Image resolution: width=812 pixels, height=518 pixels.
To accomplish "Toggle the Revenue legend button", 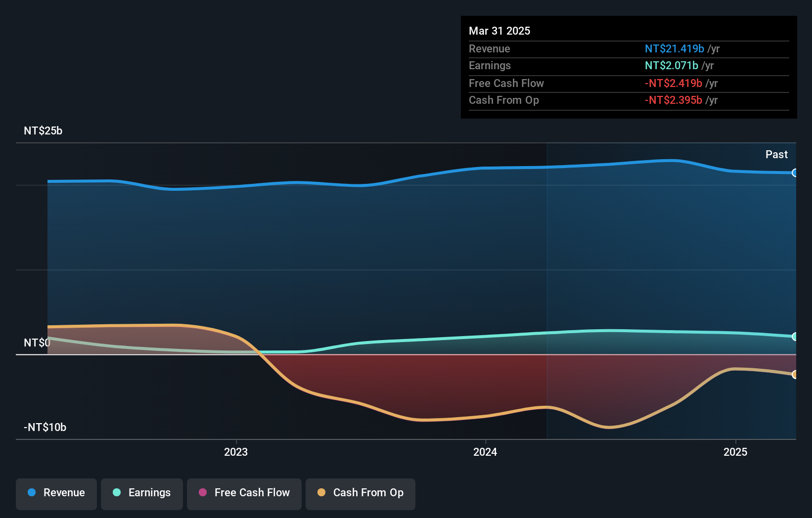I will point(56,494).
